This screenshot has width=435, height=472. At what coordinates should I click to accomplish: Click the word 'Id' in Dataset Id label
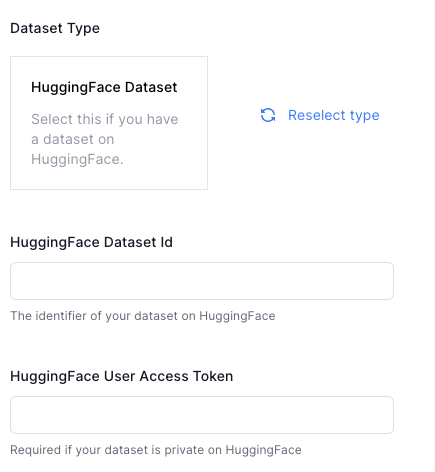pyautogui.click(x=166, y=242)
